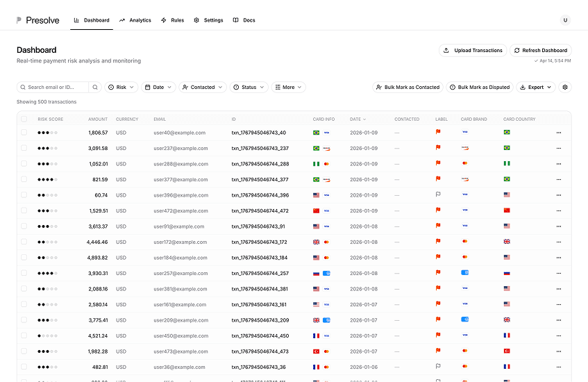Open the Settings tab
The height and width of the screenshot is (382, 588).
(208, 20)
